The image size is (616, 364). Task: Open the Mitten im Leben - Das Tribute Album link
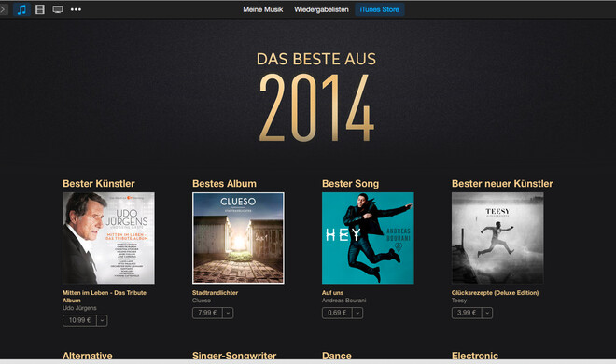pos(105,297)
